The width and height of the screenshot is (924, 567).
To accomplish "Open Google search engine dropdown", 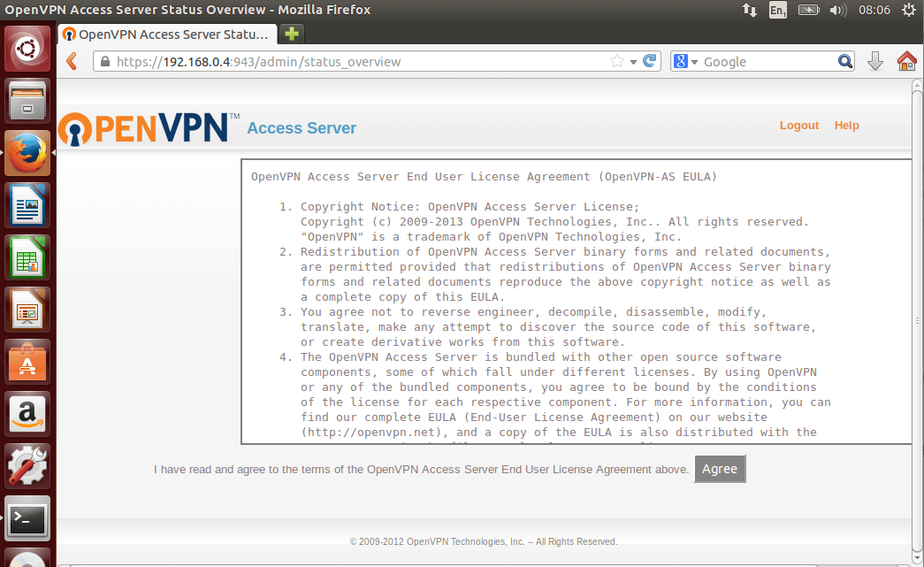I will pos(694,62).
